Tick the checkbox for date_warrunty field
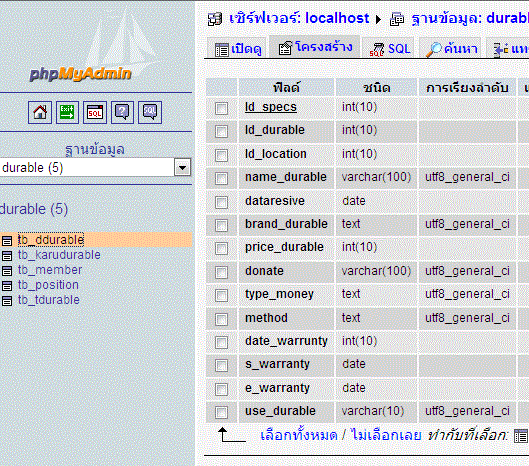Screen dimensions: 529x466 tap(221, 342)
